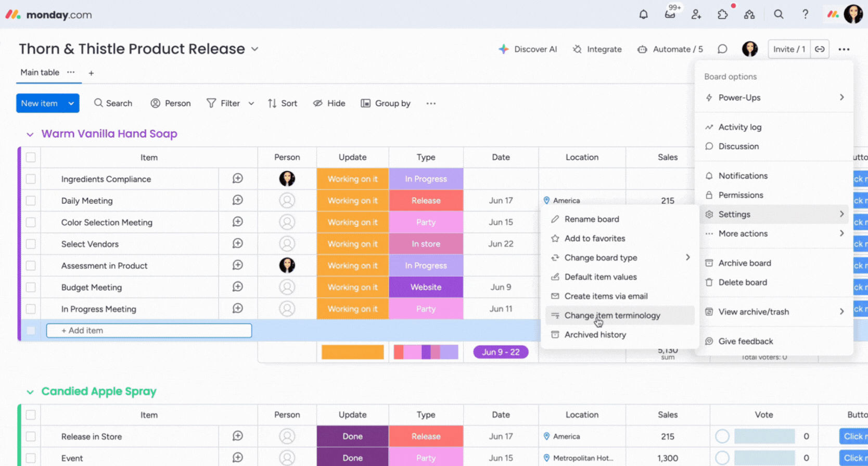Add update to Daily Meeting row
868x466 pixels.
pyautogui.click(x=238, y=200)
